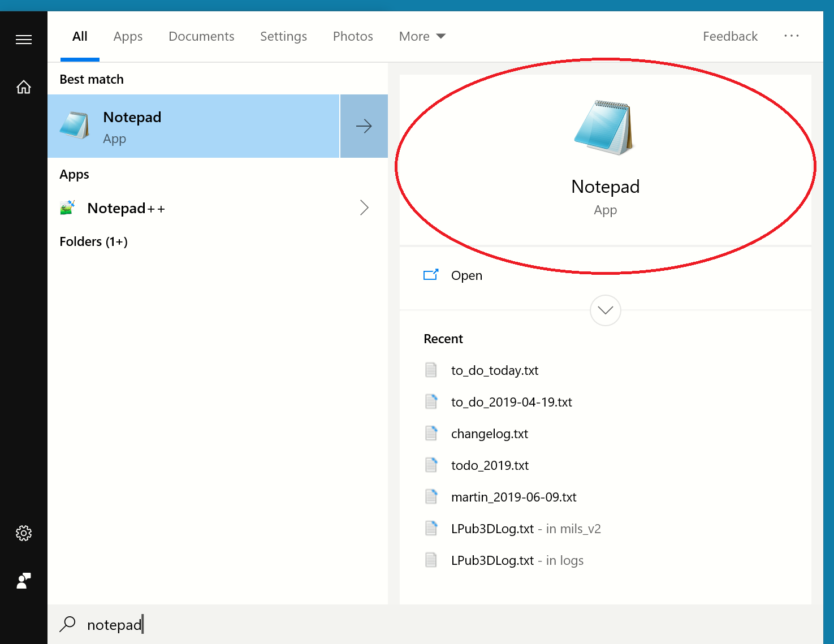This screenshot has width=834, height=644.
Task: Open the three-dots options menu
Action: [x=791, y=36]
